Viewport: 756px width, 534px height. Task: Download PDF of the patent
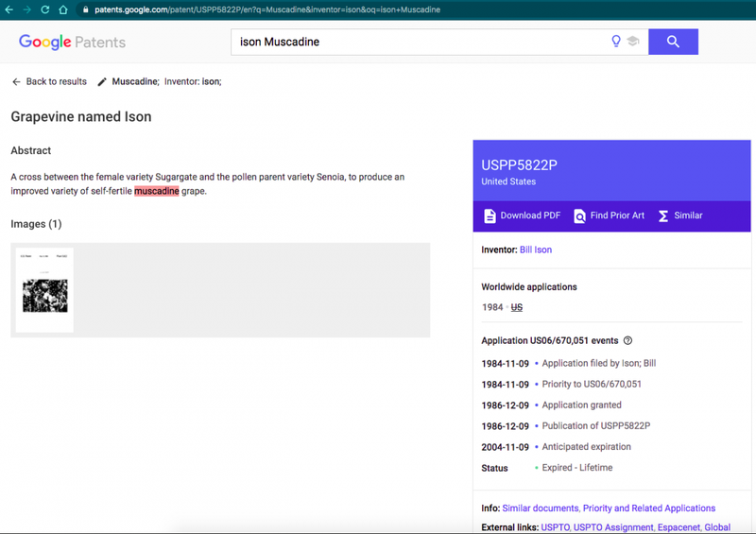[x=523, y=215]
